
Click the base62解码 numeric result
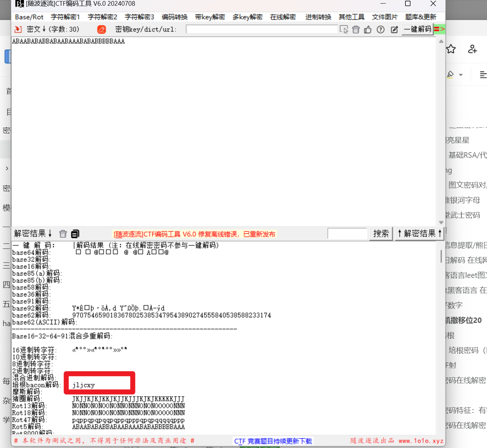tap(172, 315)
